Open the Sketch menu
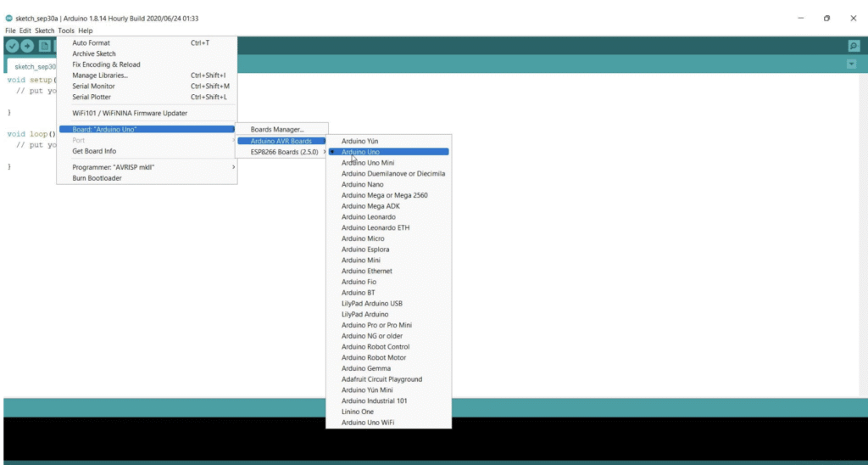 [x=44, y=31]
